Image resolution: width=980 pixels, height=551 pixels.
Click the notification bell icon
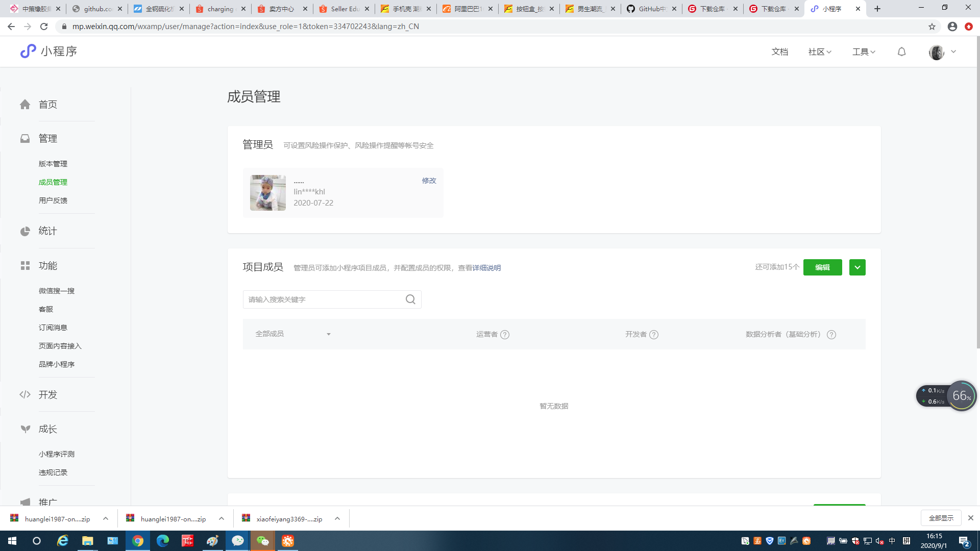click(901, 52)
